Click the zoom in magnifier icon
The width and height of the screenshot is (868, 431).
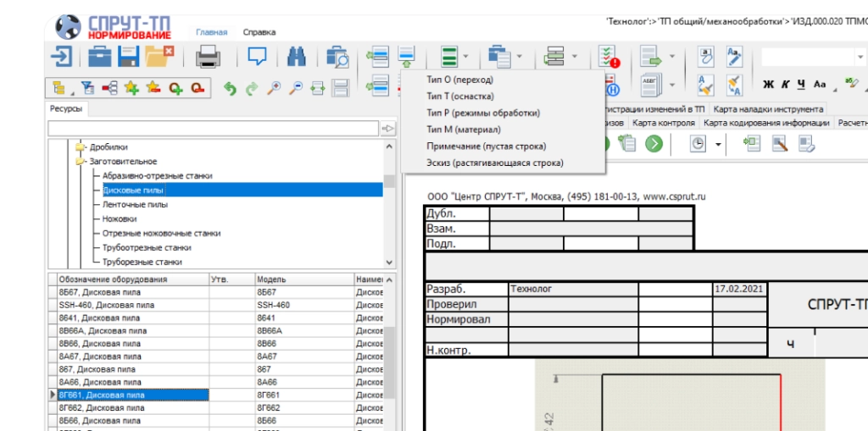(x=274, y=87)
